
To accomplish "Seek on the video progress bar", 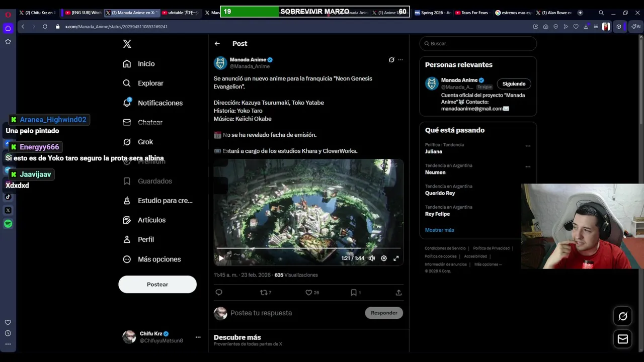I will (308, 248).
